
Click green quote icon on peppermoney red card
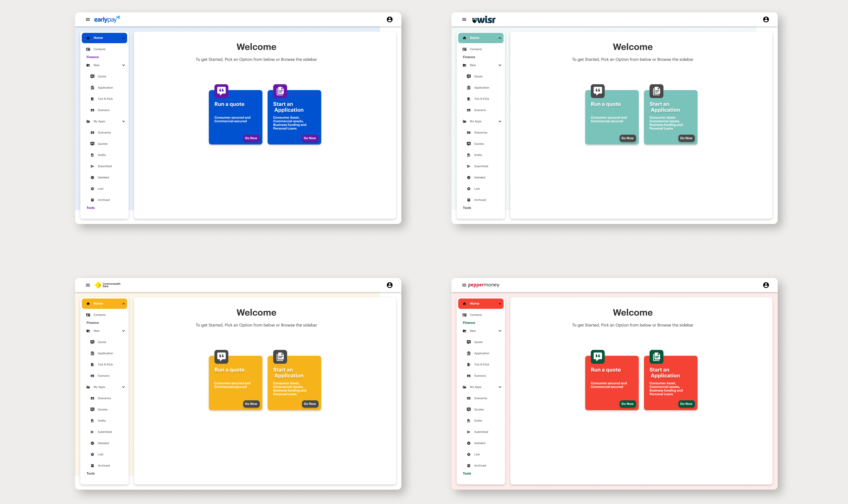(598, 356)
